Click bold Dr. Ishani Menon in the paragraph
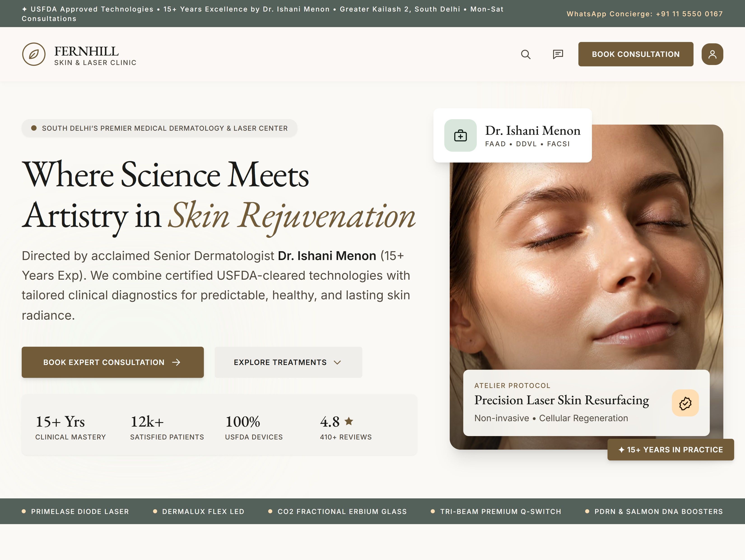The height and width of the screenshot is (560, 745). pos(327,256)
